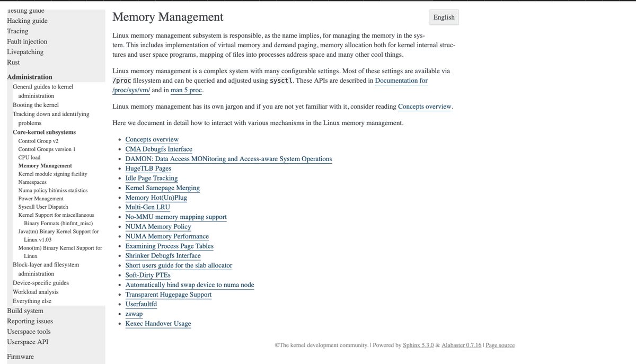Go to Hacking guide in sidebar
The image size is (636, 364).
pyautogui.click(x=27, y=21)
